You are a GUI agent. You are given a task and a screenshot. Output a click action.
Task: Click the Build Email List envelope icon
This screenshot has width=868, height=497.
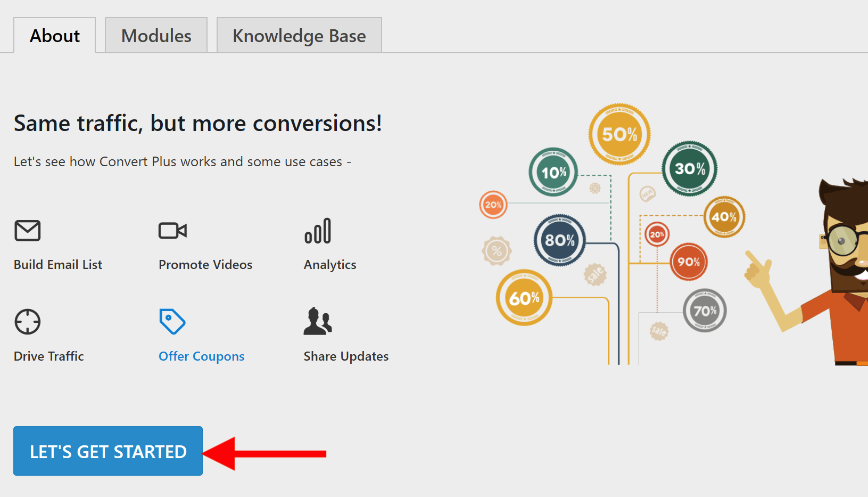(x=27, y=230)
